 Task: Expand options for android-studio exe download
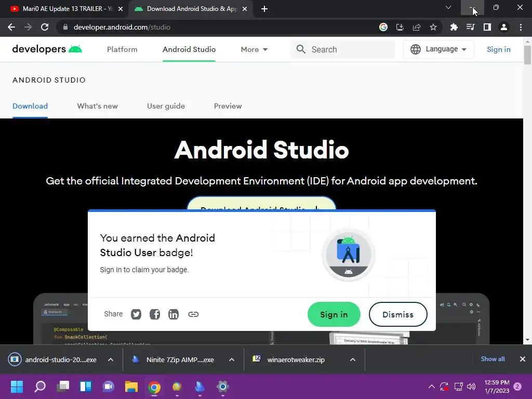(111, 360)
